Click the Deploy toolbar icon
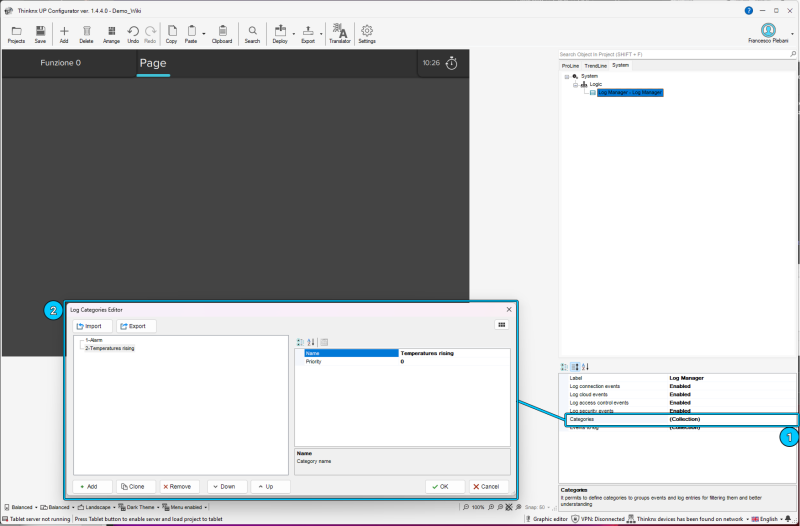Image resolution: width=800 pixels, height=526 pixels. [280, 34]
